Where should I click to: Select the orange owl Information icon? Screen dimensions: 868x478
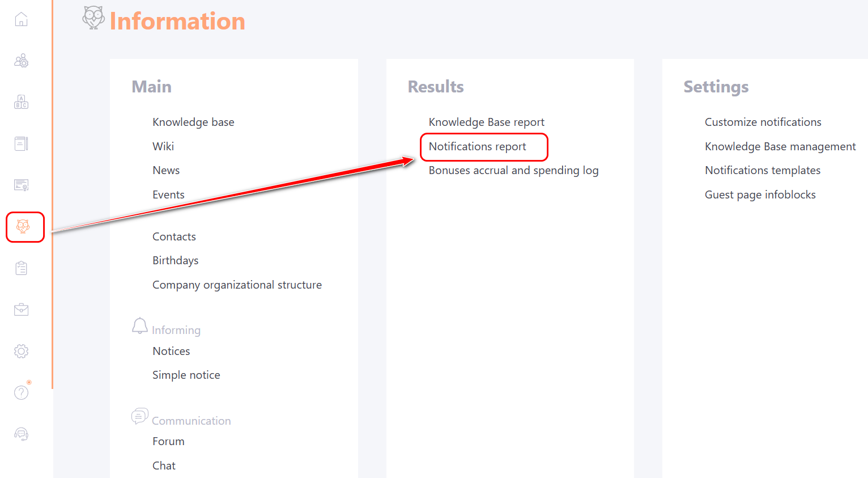point(23,227)
